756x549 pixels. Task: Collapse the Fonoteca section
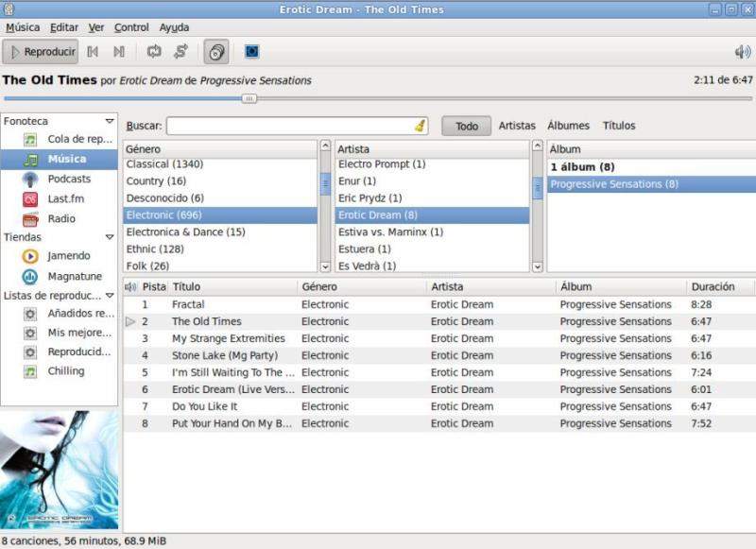click(x=110, y=121)
